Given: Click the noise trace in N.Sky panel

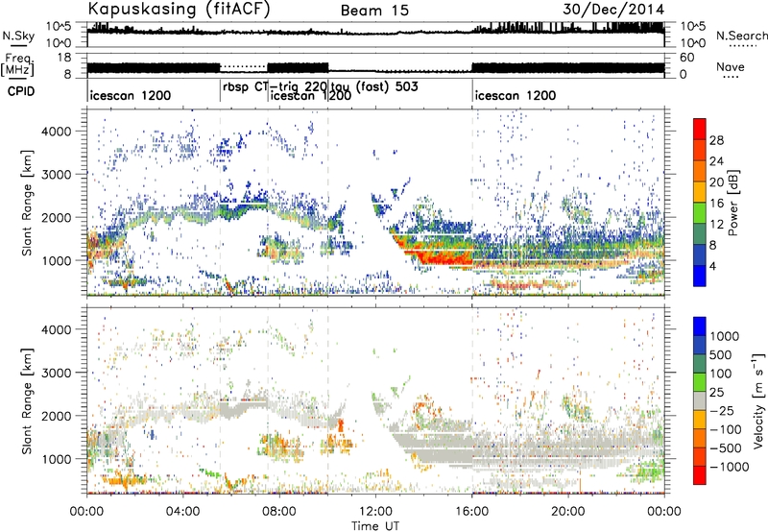Looking at the screenshot, I should click(x=375, y=32).
